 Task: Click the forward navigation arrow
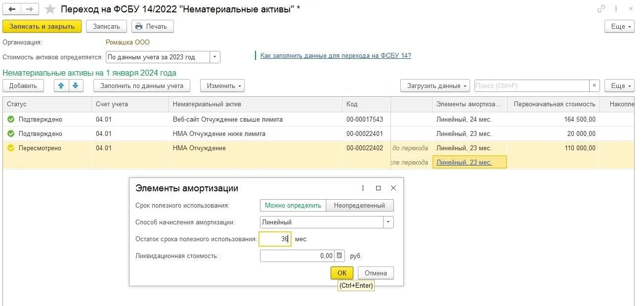coord(30,9)
